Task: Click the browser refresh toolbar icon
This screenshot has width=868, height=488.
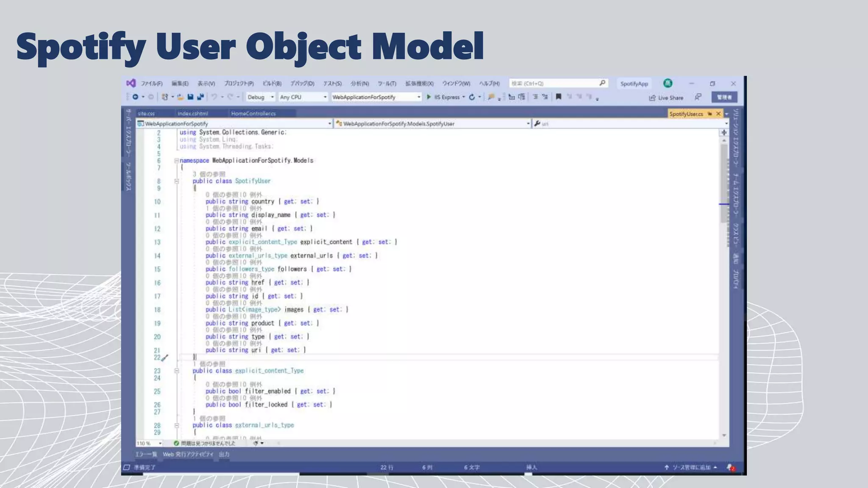Action: point(472,97)
